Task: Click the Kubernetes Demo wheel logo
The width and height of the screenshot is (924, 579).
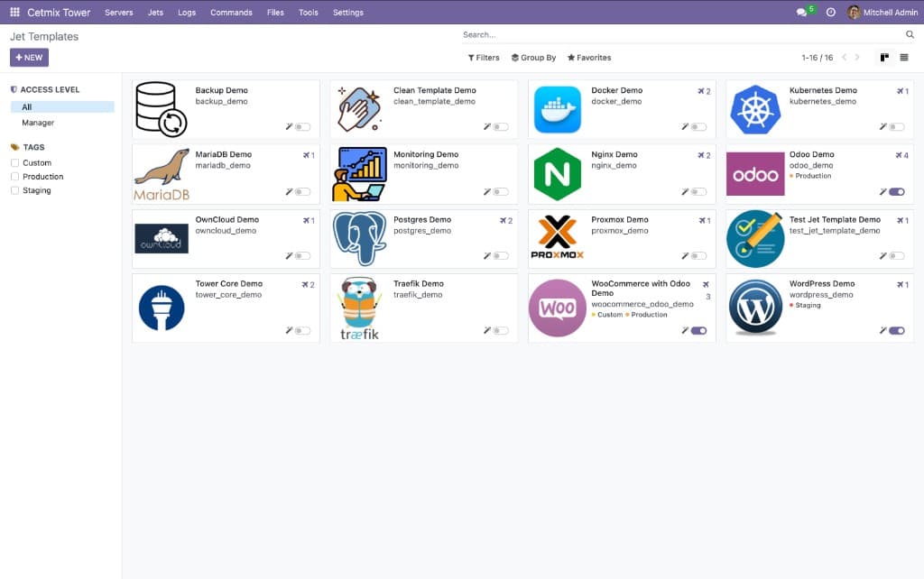Action: (754, 110)
